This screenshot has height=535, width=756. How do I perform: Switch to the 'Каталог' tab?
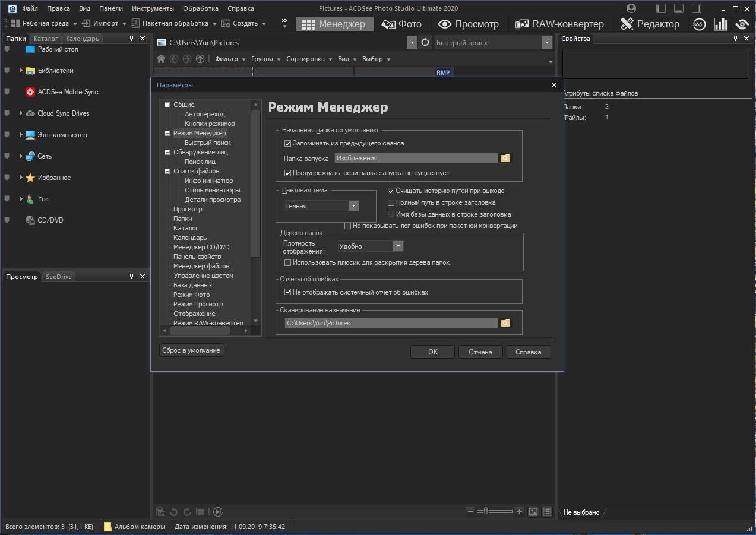[46, 39]
